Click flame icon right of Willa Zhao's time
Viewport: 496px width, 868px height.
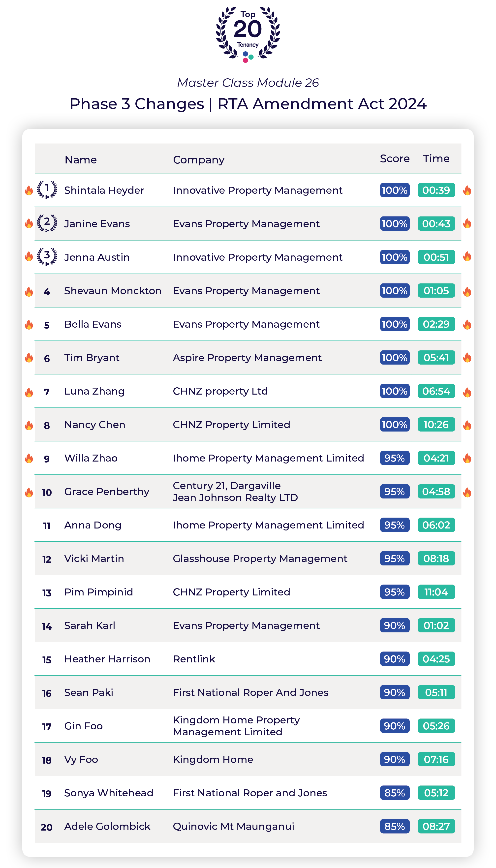point(467,459)
